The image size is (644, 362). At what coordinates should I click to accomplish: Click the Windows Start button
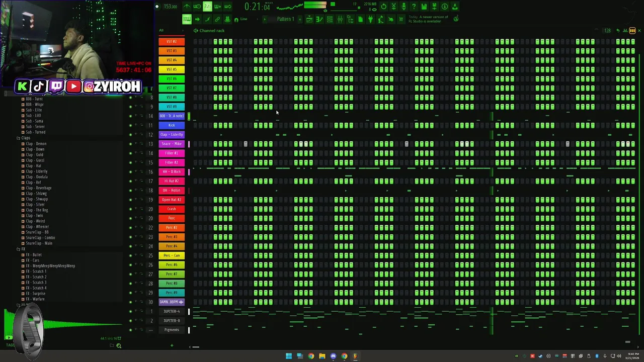point(289,356)
